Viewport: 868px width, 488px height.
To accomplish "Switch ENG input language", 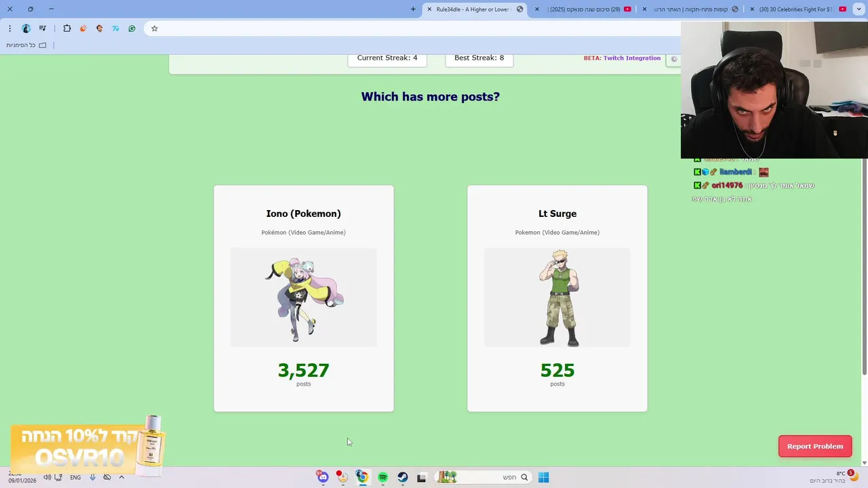I will 75,477.
